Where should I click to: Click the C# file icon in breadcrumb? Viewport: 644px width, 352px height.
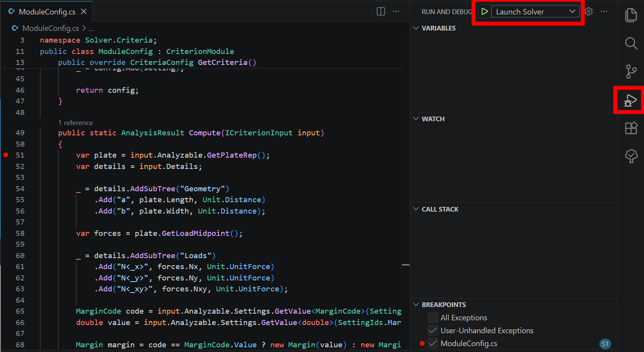(x=15, y=28)
